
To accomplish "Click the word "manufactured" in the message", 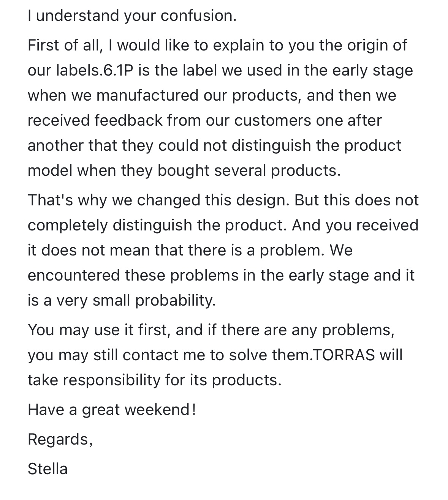I will [147, 95].
